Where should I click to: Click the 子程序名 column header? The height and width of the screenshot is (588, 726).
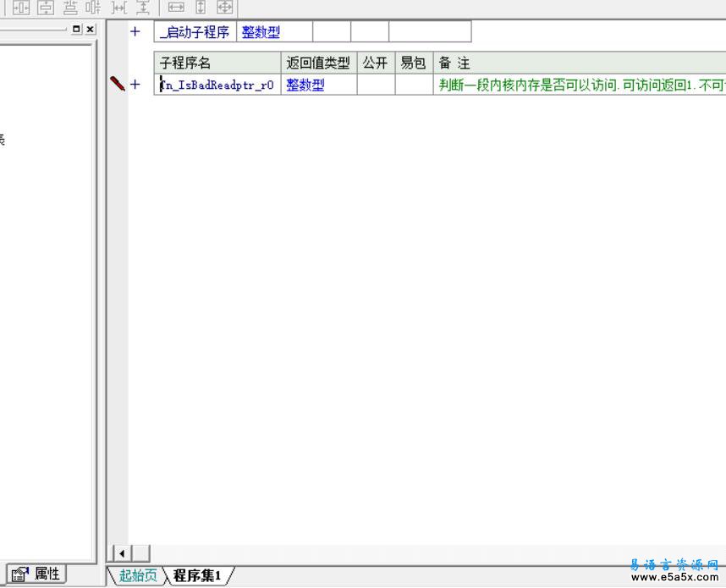[x=217, y=63]
